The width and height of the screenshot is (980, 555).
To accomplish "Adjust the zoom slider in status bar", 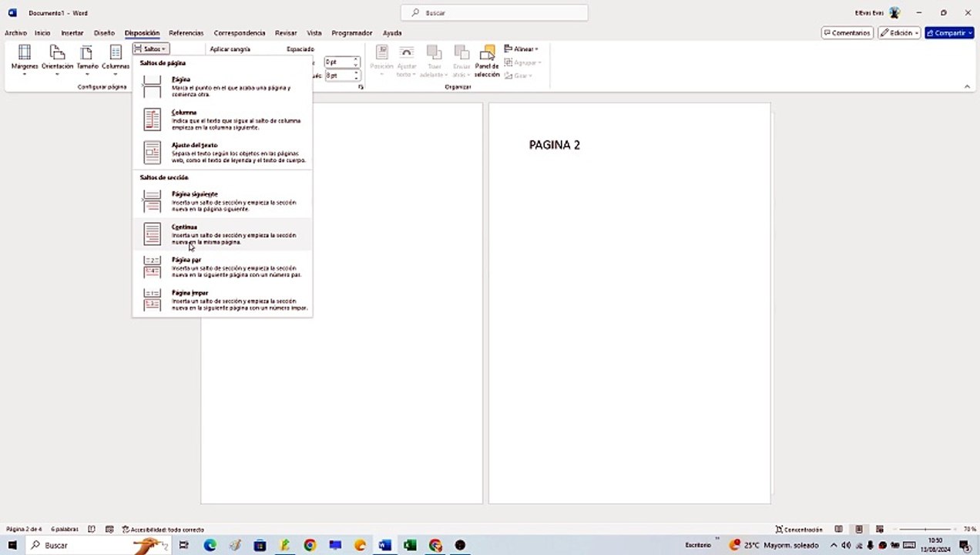I will (925, 530).
